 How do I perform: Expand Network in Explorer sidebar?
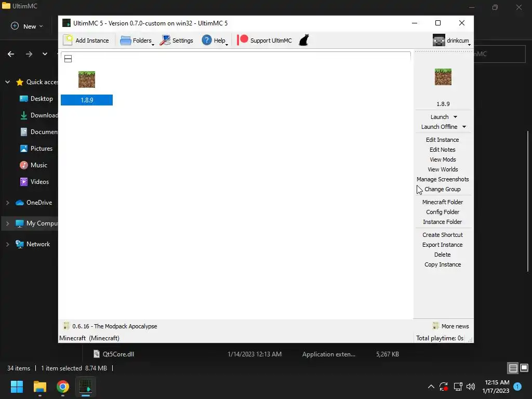(7, 244)
